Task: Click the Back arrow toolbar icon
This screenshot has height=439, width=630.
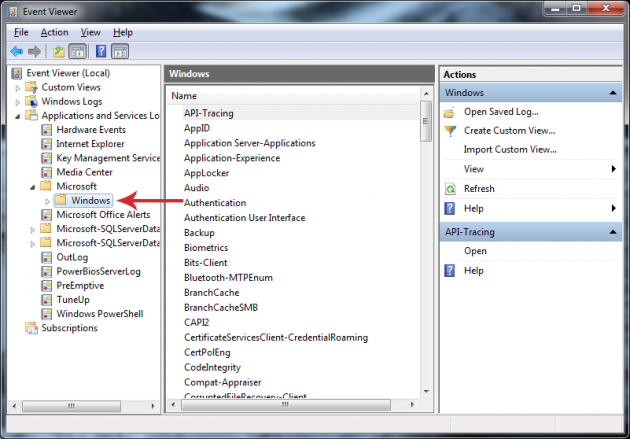Action: (x=16, y=51)
